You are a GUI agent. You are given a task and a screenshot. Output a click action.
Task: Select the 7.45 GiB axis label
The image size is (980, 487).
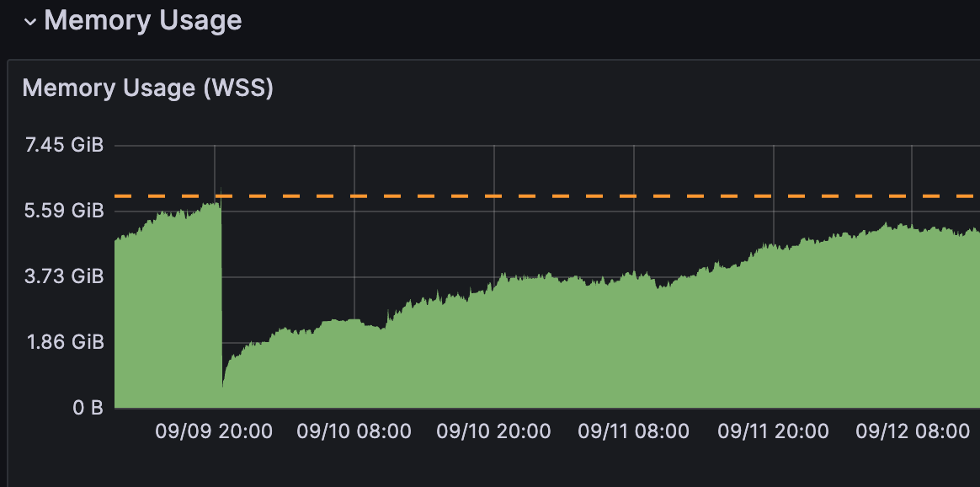pyautogui.click(x=60, y=144)
